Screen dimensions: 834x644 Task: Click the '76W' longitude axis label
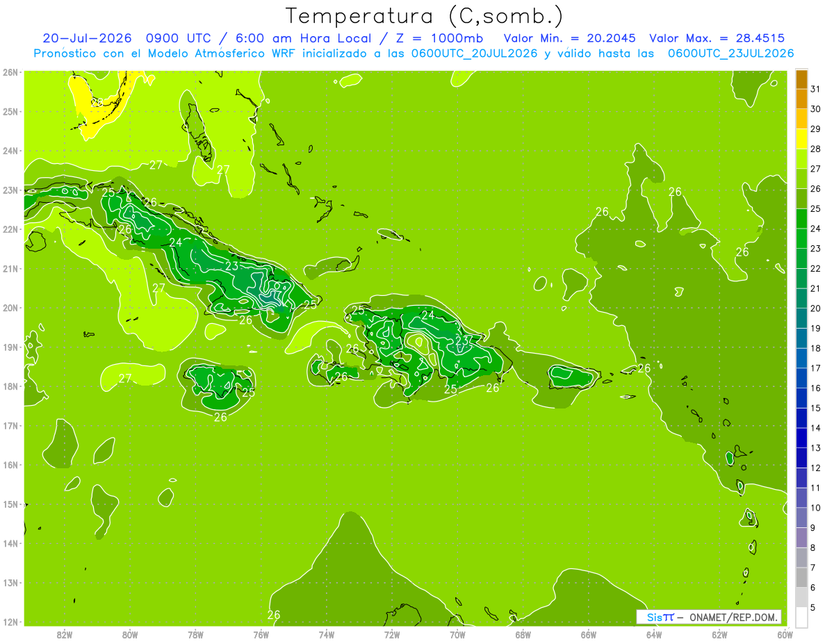(261, 634)
